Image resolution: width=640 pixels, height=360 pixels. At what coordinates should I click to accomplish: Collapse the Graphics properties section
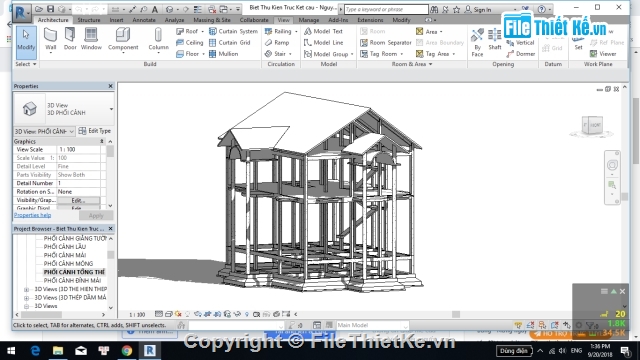[x=102, y=141]
